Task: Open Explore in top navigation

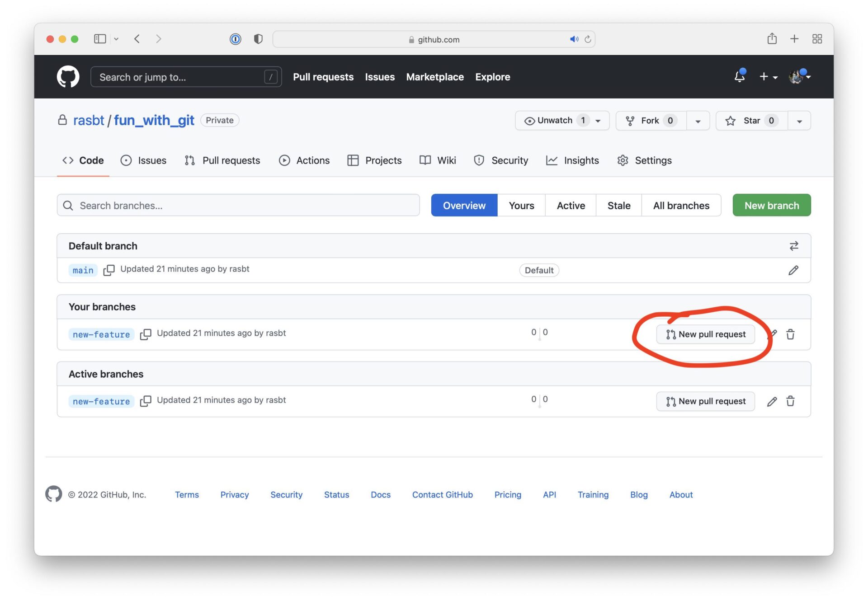Action: pos(492,77)
